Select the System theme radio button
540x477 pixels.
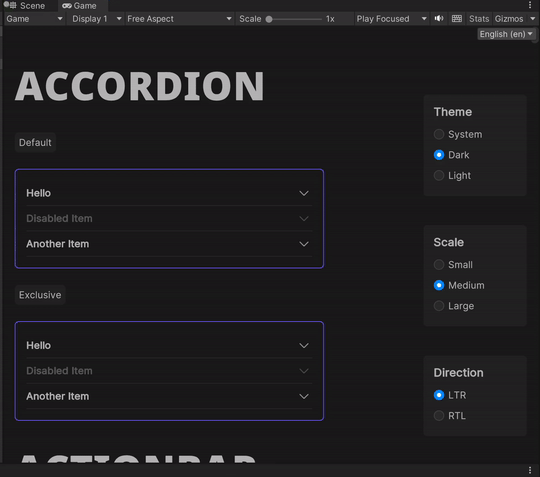click(x=439, y=134)
